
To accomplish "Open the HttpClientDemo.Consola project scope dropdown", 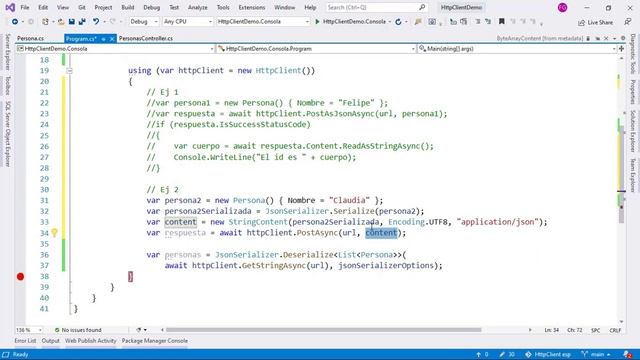I will (x=116, y=49).
